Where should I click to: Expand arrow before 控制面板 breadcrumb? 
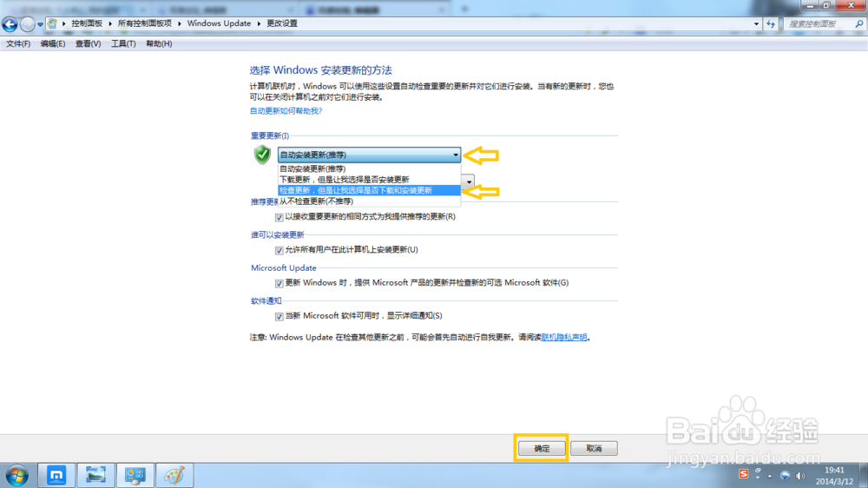(63, 23)
